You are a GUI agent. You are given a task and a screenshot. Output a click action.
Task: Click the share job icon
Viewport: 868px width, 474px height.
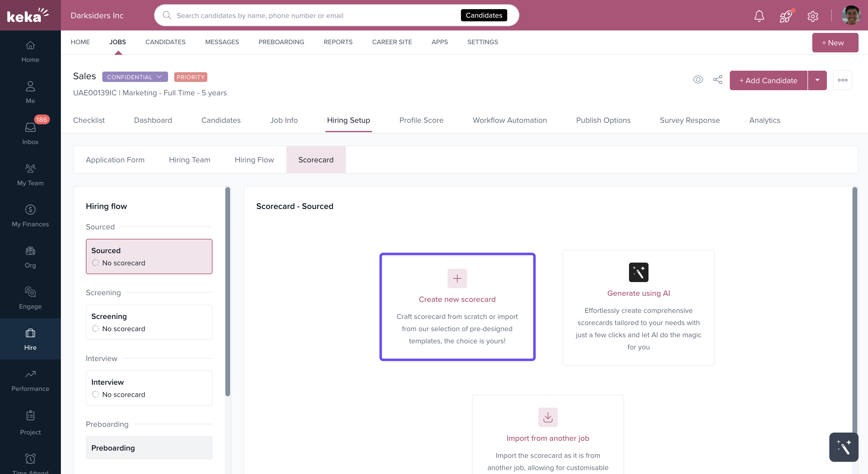click(x=717, y=80)
